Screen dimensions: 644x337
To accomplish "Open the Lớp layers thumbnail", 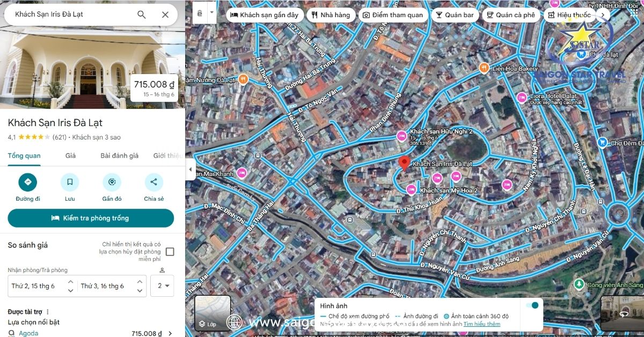I will click(213, 313).
